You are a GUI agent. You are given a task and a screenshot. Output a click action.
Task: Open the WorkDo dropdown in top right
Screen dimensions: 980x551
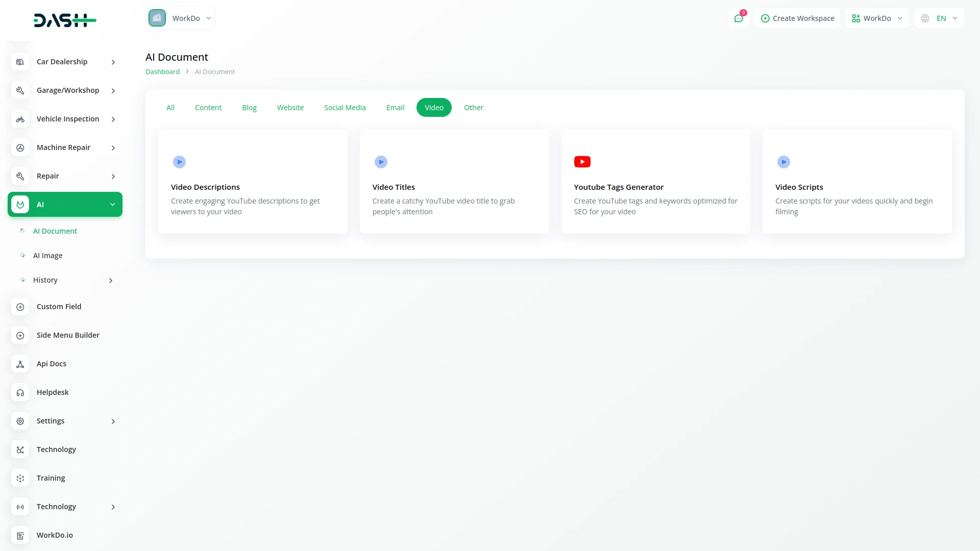[877, 18]
